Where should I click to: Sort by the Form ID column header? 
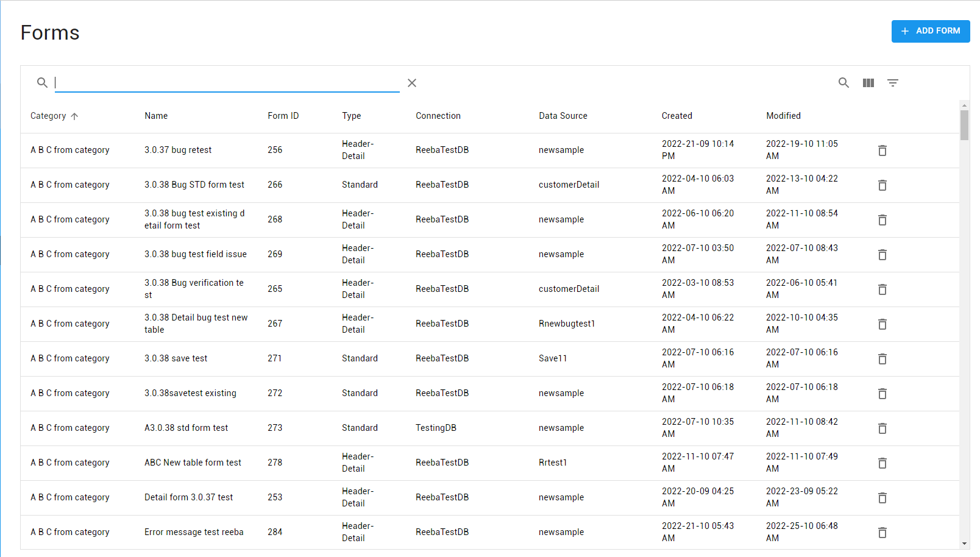point(283,116)
